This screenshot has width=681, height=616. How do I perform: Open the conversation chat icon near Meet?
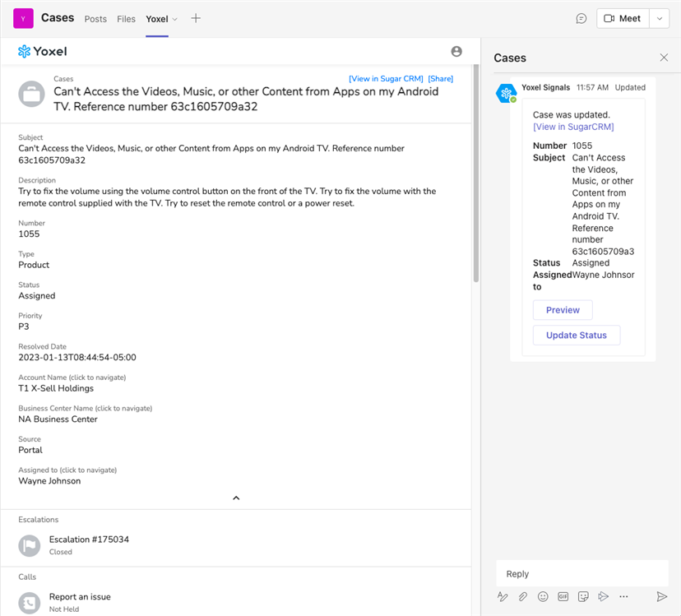[x=581, y=18]
